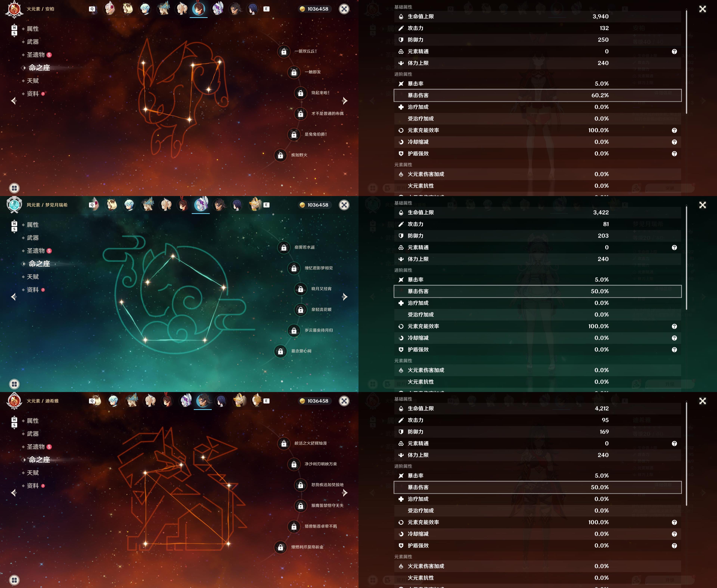717x588 pixels.
Task: Show 元素充能效率 help in the HP 3,940 panel
Action: (x=674, y=130)
